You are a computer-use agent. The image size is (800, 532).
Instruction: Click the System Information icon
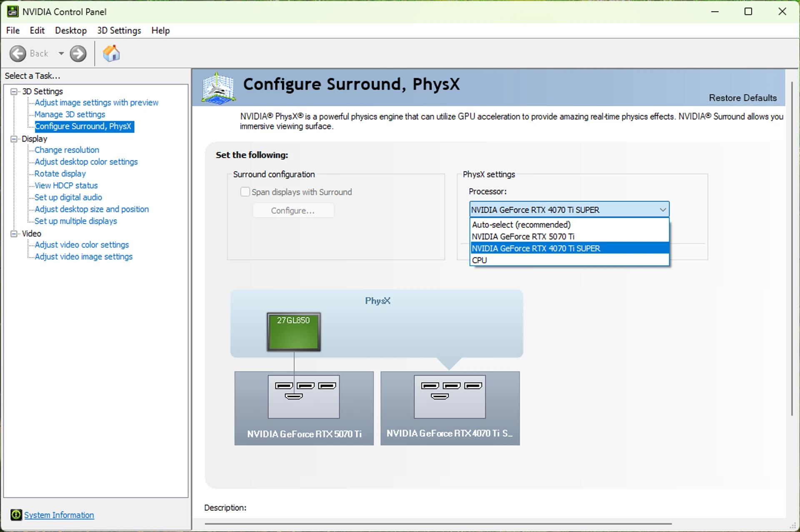click(16, 515)
